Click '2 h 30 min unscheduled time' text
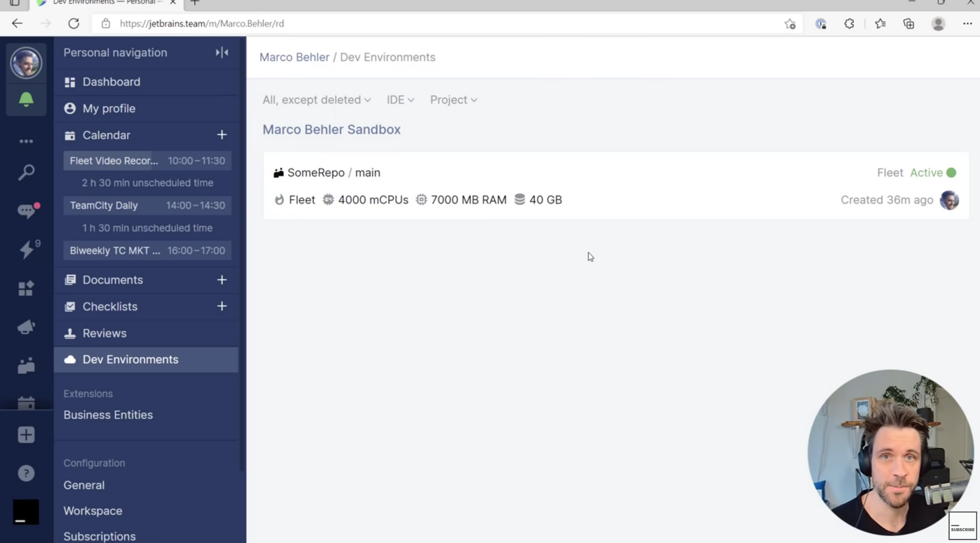The width and height of the screenshot is (980, 543). 147,183
